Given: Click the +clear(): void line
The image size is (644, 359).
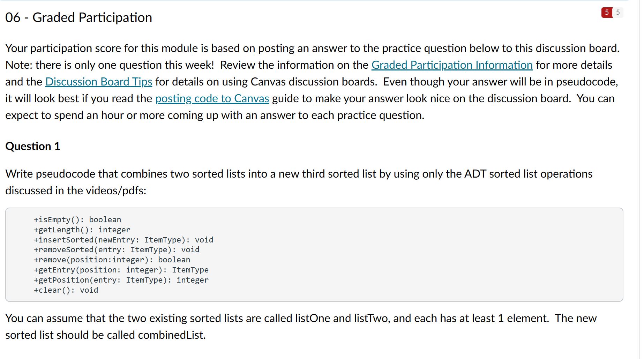Looking at the screenshot, I should pyautogui.click(x=66, y=290).
